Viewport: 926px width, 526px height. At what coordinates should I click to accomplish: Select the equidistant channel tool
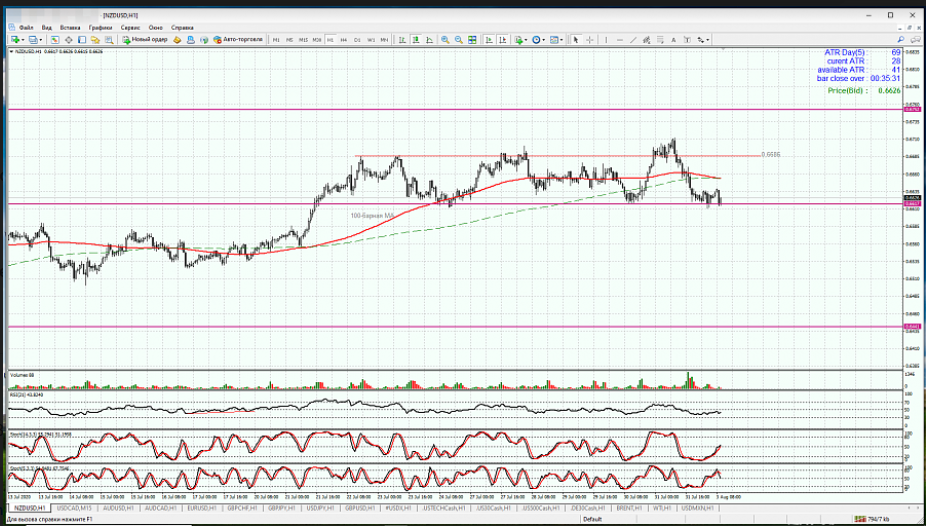pos(646,40)
